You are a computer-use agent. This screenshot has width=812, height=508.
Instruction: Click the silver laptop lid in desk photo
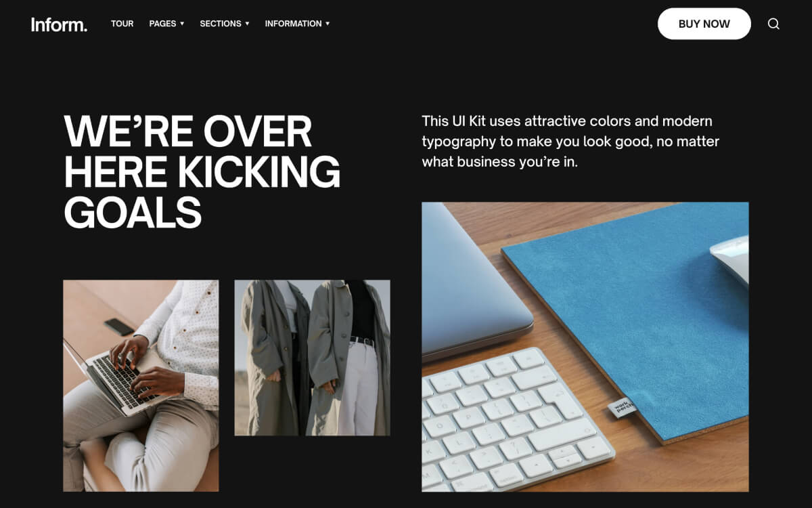point(474,278)
